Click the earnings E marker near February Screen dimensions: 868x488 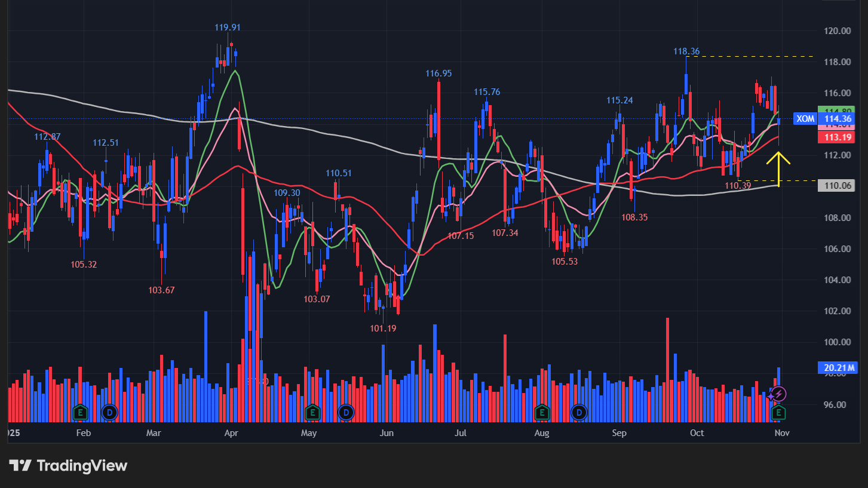(x=80, y=412)
